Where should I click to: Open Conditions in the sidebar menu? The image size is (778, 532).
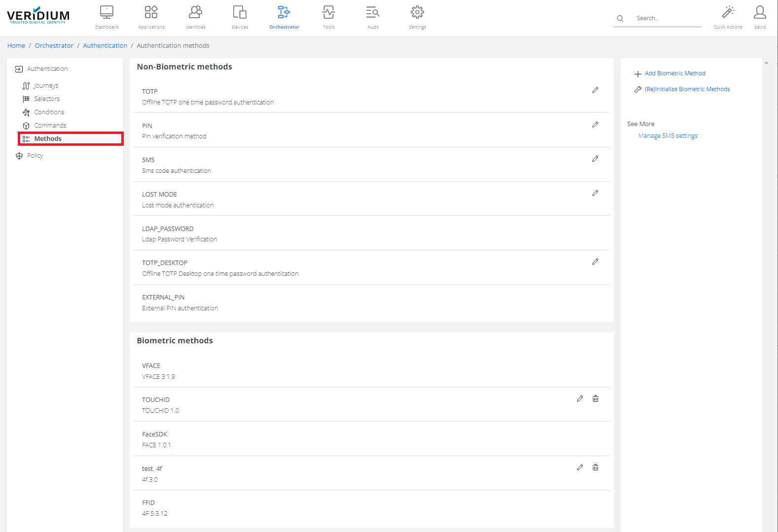(49, 112)
